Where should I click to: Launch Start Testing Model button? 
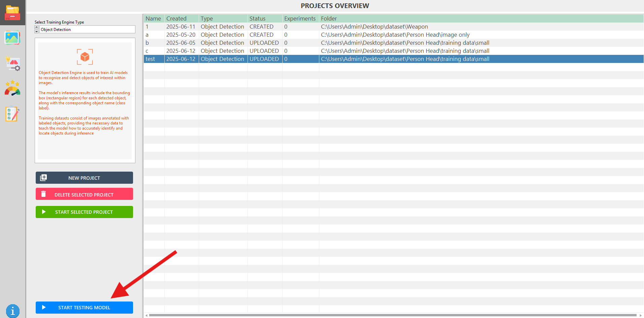tap(84, 308)
